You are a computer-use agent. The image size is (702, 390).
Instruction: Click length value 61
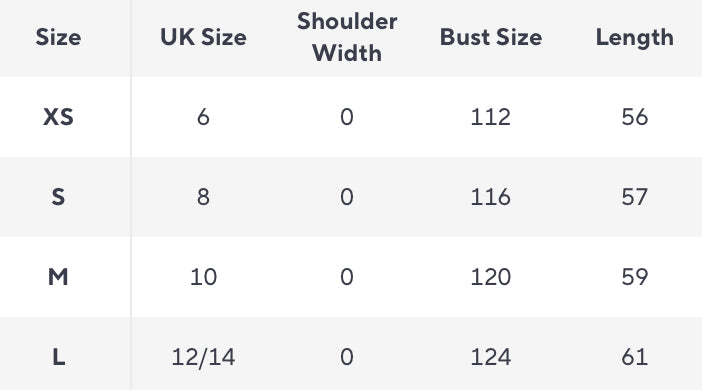634,357
